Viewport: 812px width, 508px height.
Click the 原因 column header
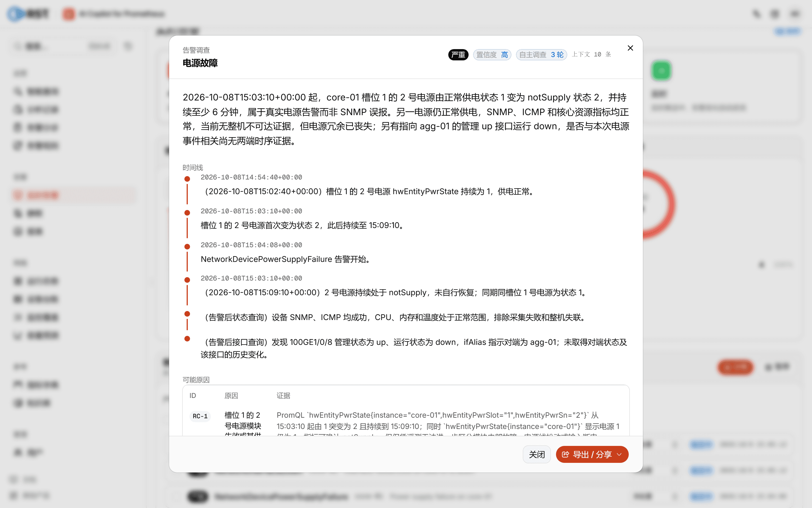[x=231, y=395]
